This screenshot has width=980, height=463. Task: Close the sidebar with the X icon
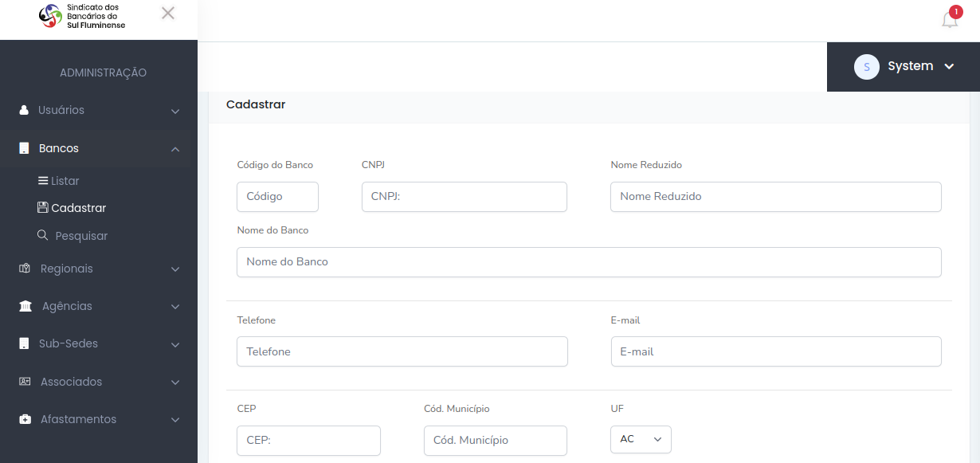point(168,13)
